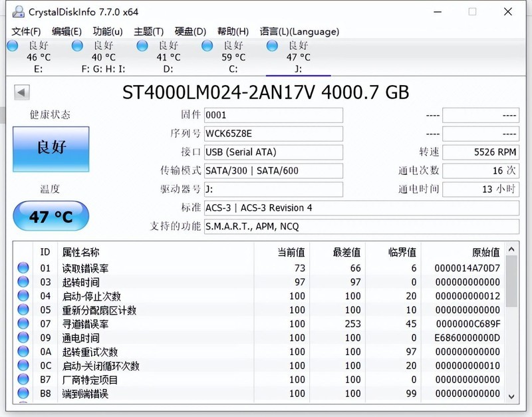Minimize the CrystalDiskInfo window
The image size is (532, 417).
pos(438,12)
